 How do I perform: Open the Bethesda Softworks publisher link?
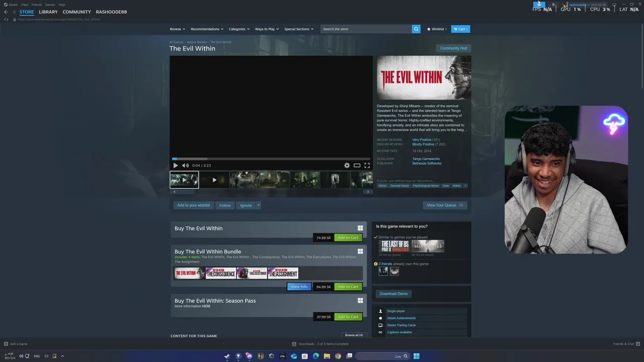point(427,163)
